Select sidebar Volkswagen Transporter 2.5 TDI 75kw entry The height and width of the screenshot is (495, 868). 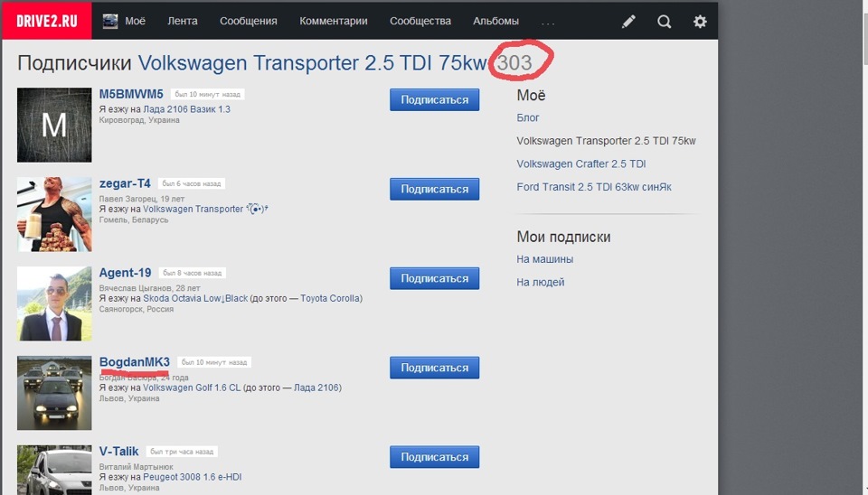pyautogui.click(x=606, y=141)
